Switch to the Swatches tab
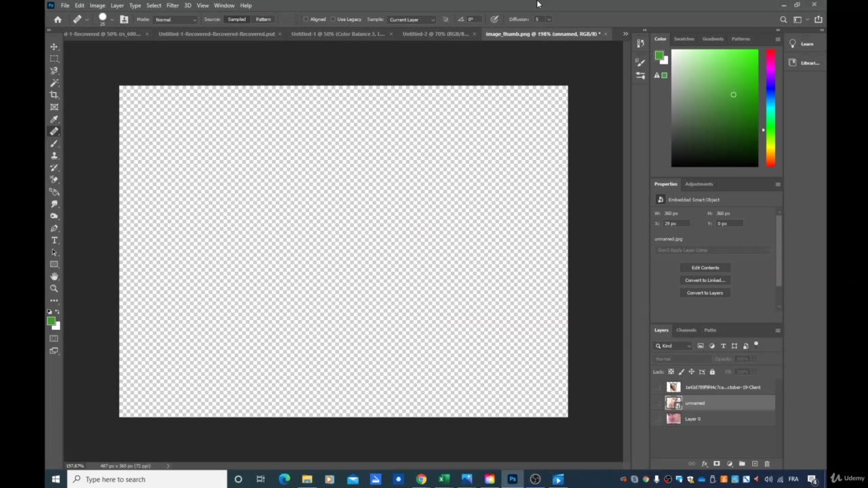Screen dimensions: 868x488 [x=684, y=39]
